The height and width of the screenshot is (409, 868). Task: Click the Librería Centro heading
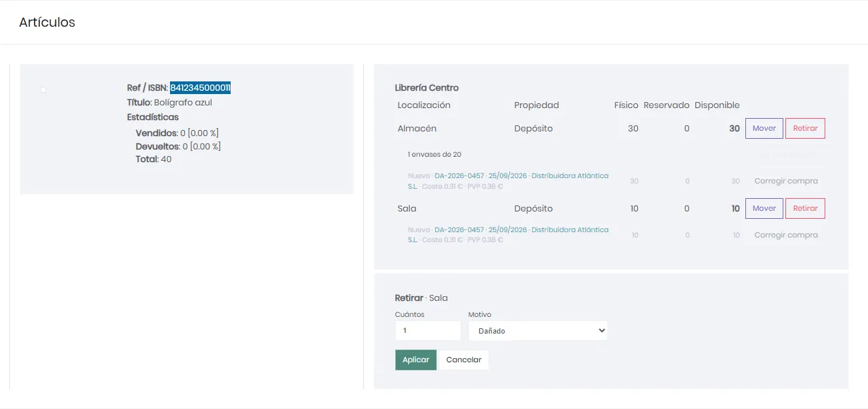(427, 87)
